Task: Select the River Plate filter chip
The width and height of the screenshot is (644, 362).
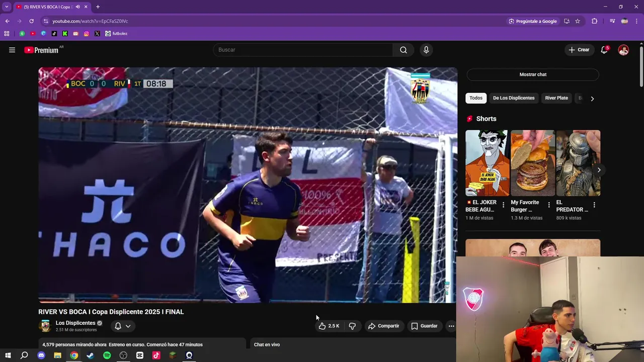Action: (556, 98)
